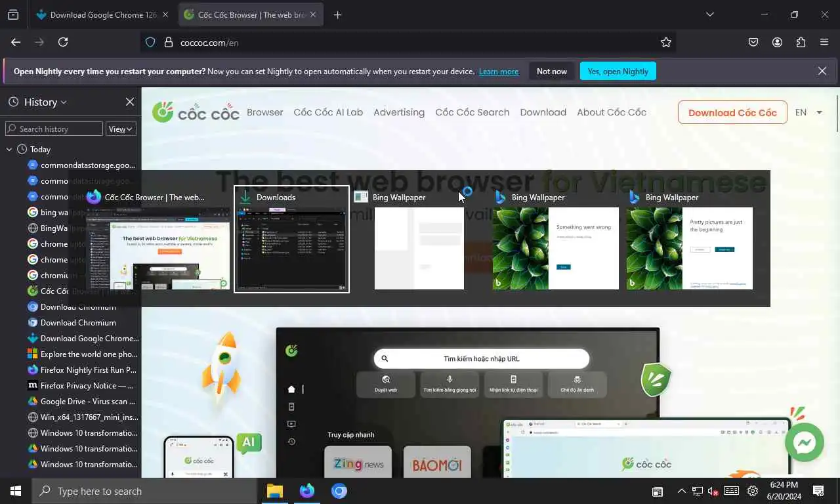Open the View sorting dropdown
This screenshot has height=504, width=840.
pos(121,129)
